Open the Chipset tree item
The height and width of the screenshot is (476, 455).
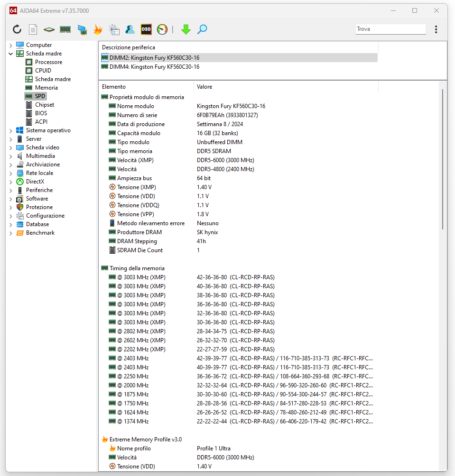tap(44, 104)
